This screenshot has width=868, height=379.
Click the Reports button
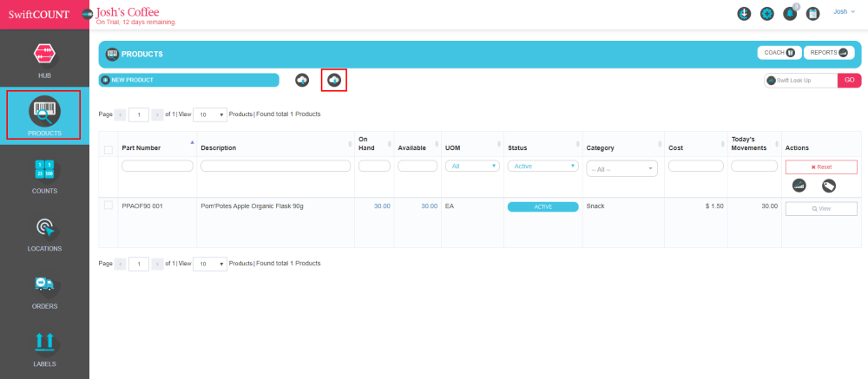tap(829, 53)
